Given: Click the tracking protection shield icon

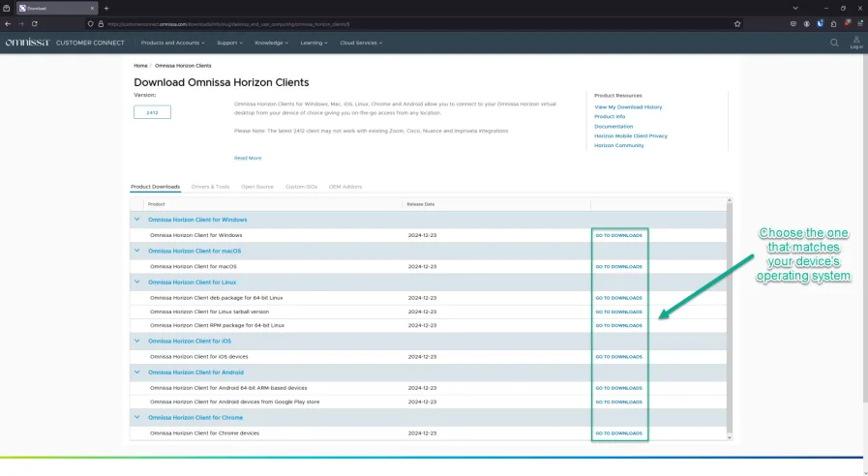Looking at the screenshot, I should click(x=90, y=24).
